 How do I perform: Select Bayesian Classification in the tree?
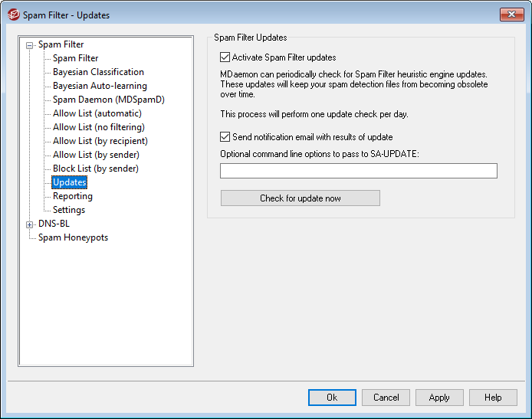coord(98,72)
